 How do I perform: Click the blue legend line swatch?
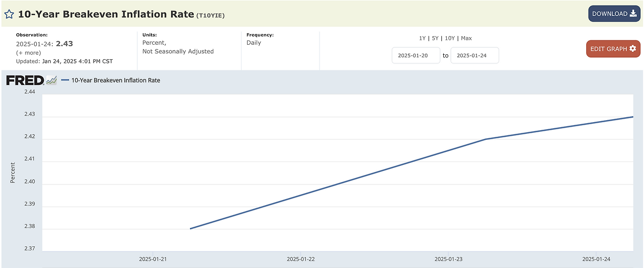point(65,80)
